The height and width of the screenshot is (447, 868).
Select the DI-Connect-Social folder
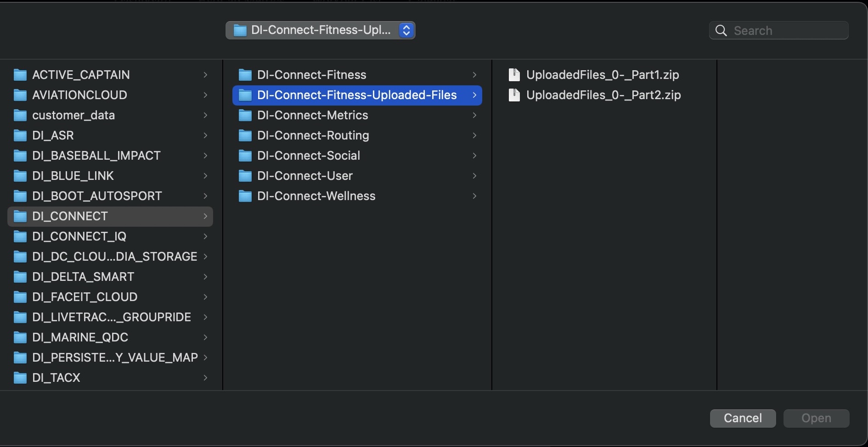coord(308,156)
